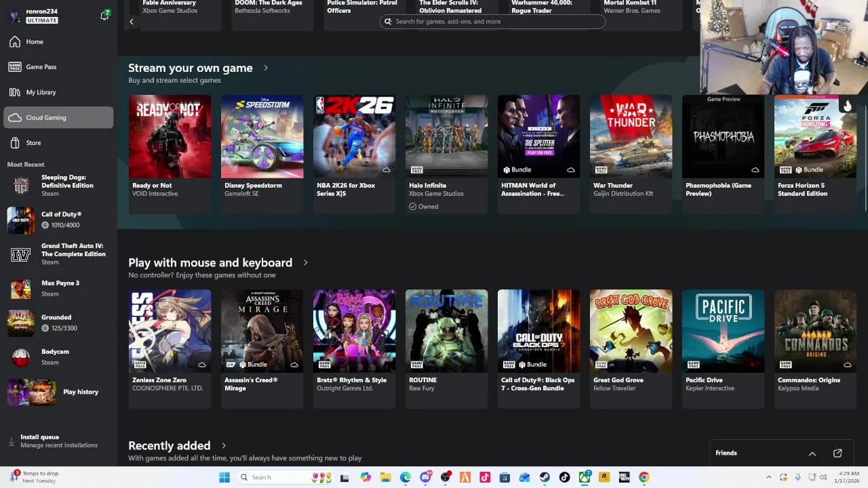Screen dimensions: 868x488
Task: Open the ROUTINE game card
Action: [x=446, y=348]
